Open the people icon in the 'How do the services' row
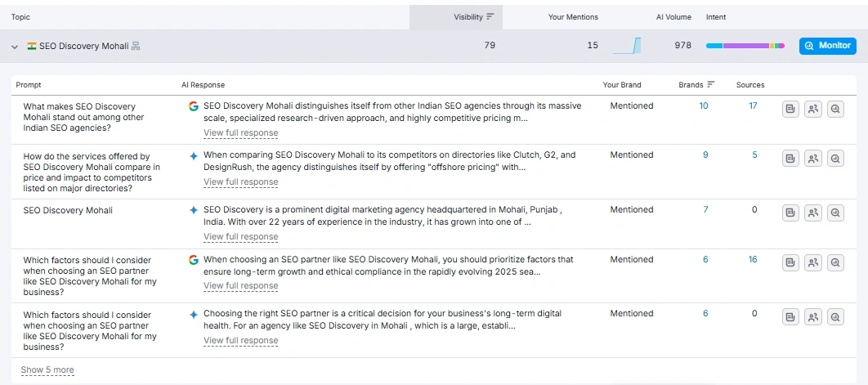The height and width of the screenshot is (385, 868). (812, 159)
